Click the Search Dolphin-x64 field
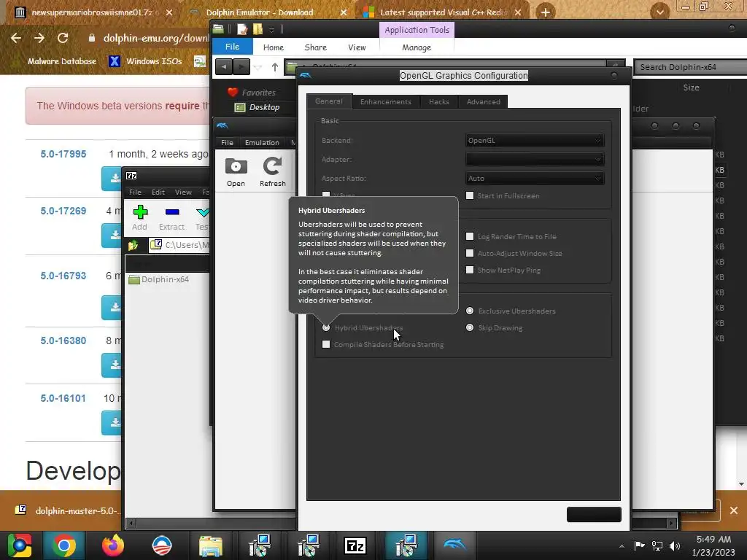Screen dimensions: 747x560 tap(690, 67)
